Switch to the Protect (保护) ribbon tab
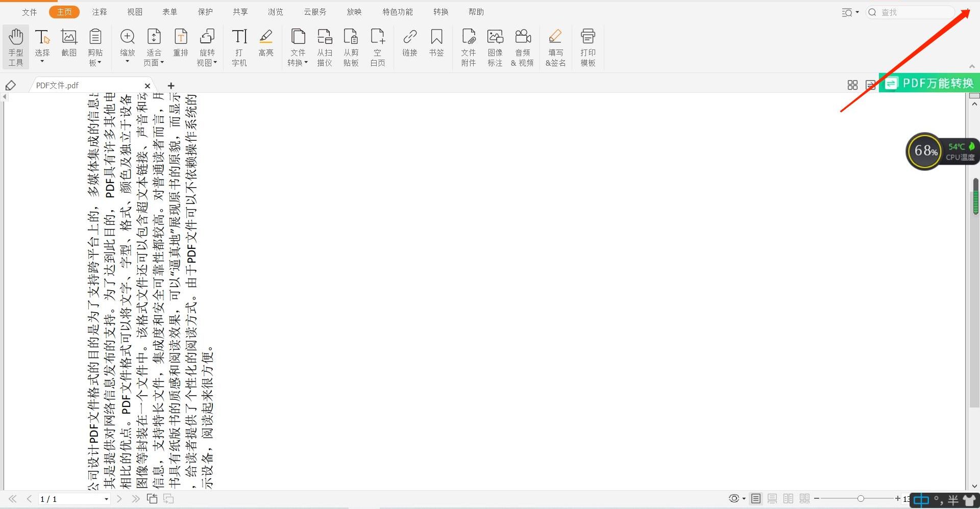Viewport: 980px width, 509px height. coord(205,12)
